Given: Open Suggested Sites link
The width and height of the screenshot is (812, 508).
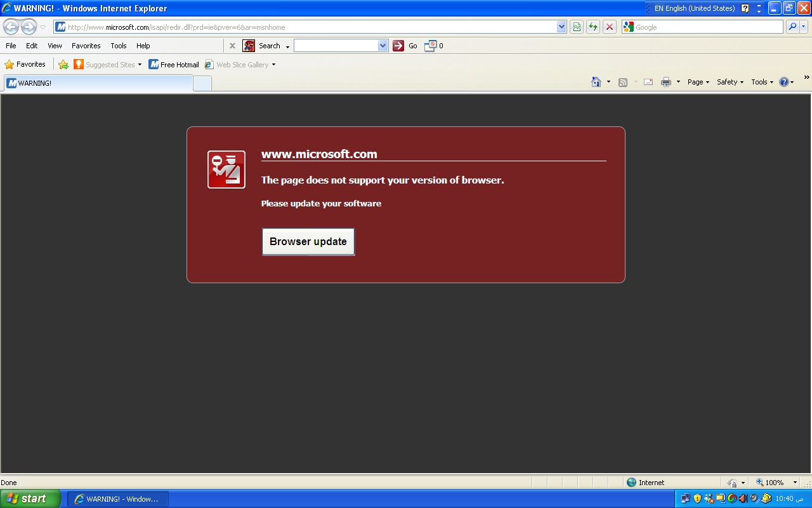Looking at the screenshot, I should (107, 64).
